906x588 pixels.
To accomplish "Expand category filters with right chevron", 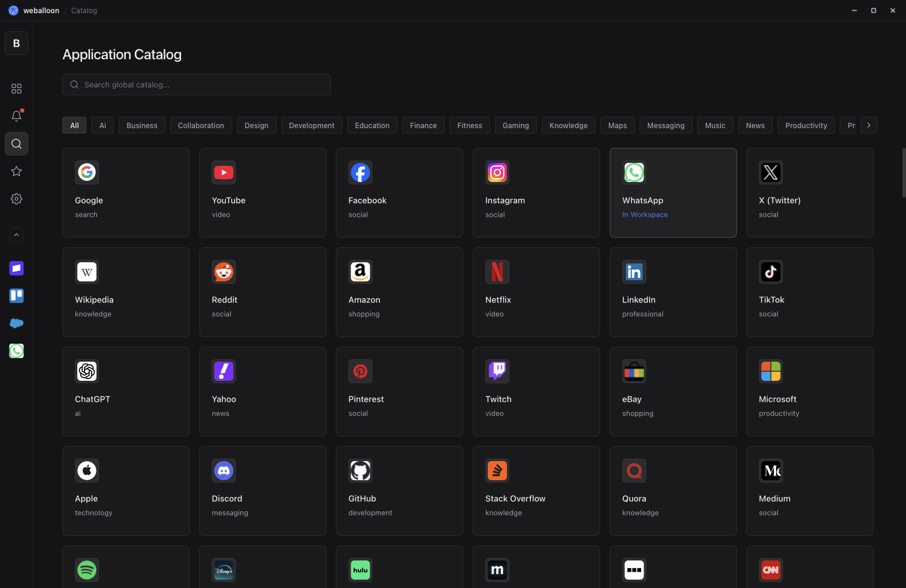I will point(869,125).
